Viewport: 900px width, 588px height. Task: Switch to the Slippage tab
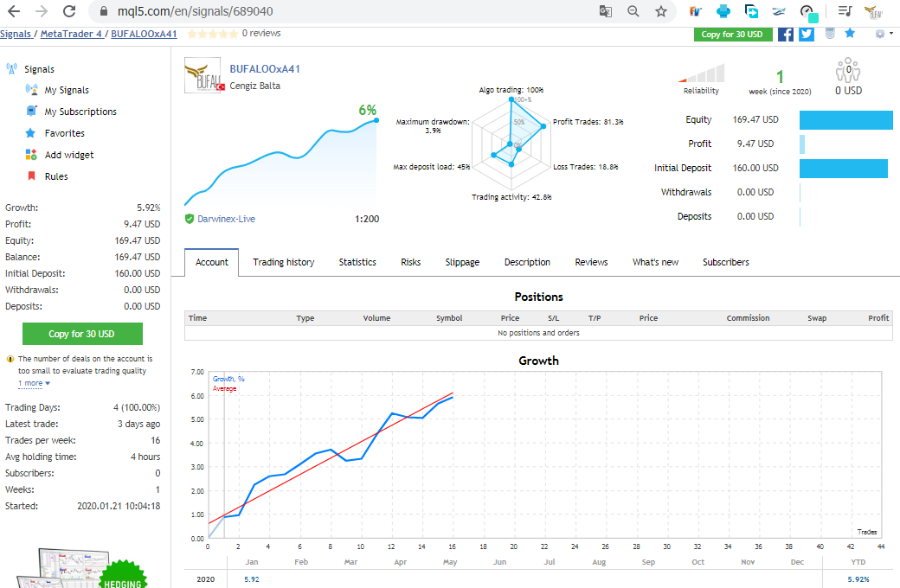[462, 262]
